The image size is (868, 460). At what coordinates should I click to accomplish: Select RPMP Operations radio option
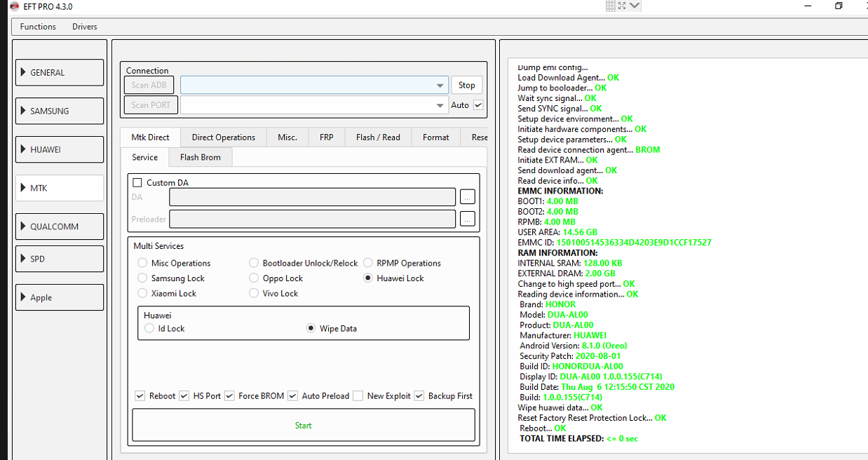click(x=369, y=263)
